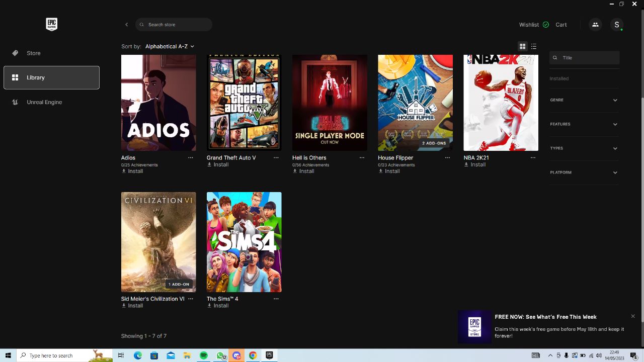
Task: Open the NBA 2K21 cover art
Action: pyautogui.click(x=501, y=103)
